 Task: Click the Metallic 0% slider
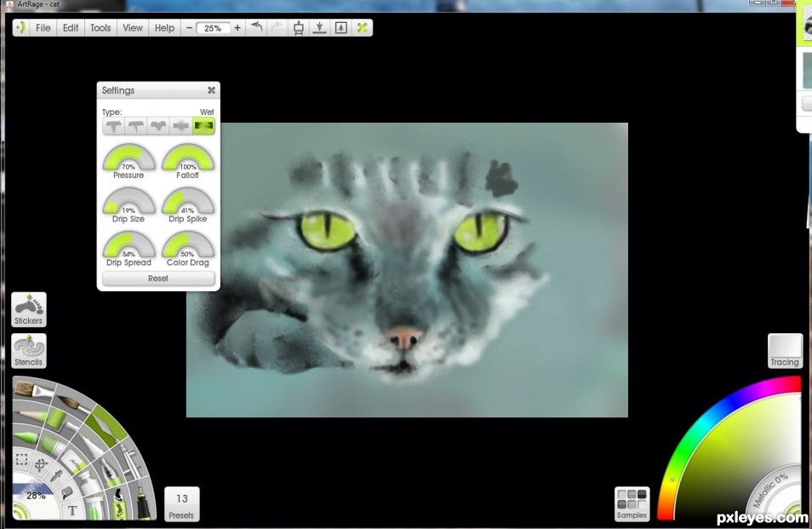pyautogui.click(x=770, y=490)
